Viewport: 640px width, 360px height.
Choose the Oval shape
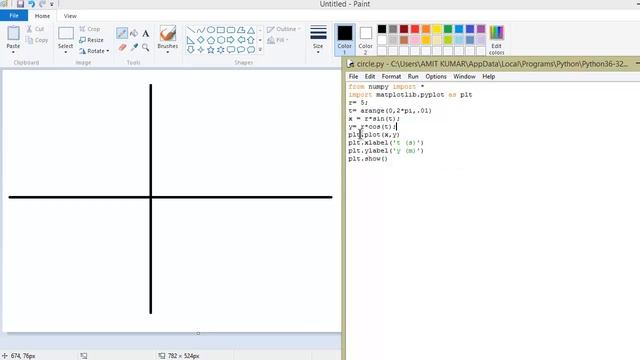point(211,30)
